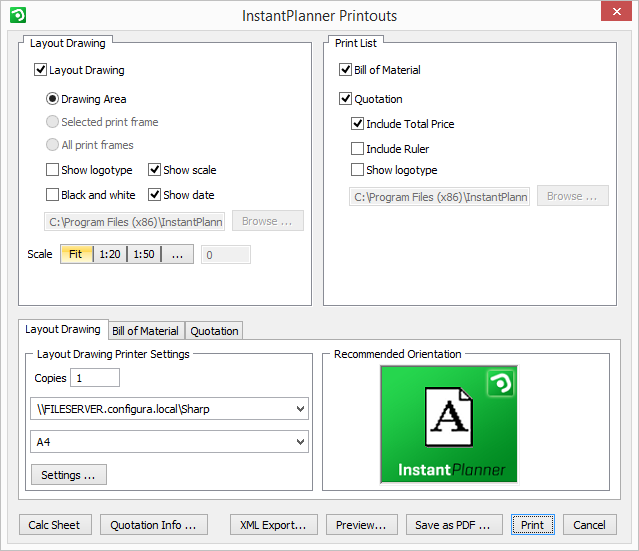Open Quotation Info dialog
The width and height of the screenshot is (639, 551).
[x=154, y=525]
